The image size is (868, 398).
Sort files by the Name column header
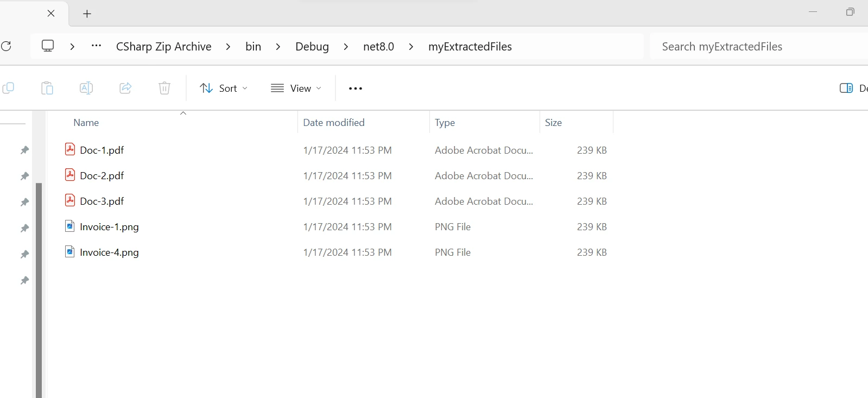pyautogui.click(x=86, y=123)
